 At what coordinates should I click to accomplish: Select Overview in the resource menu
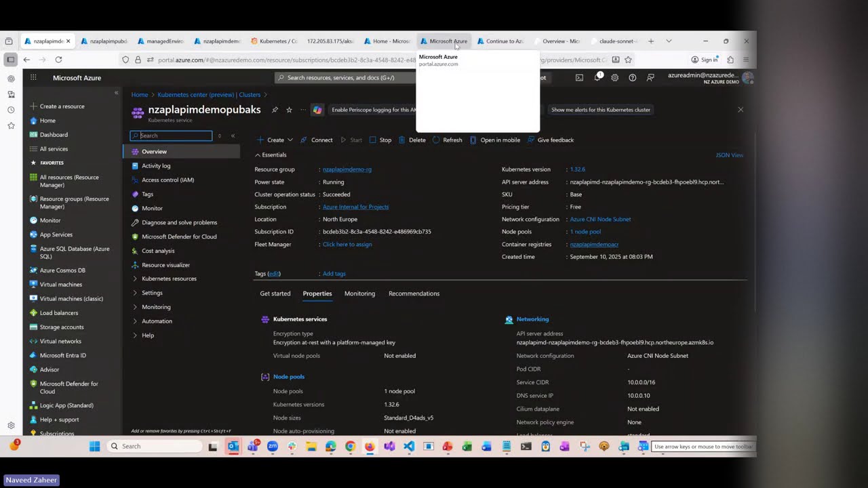pyautogui.click(x=182, y=152)
